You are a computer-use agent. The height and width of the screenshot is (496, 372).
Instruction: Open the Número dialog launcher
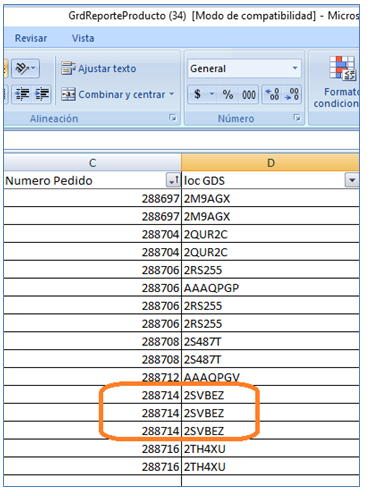tap(297, 118)
